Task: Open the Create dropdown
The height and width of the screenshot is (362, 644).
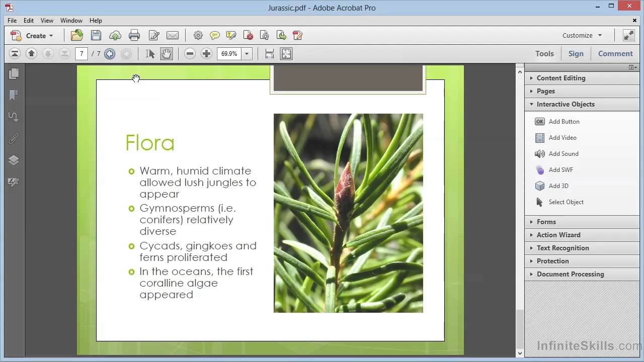Action: [x=32, y=35]
